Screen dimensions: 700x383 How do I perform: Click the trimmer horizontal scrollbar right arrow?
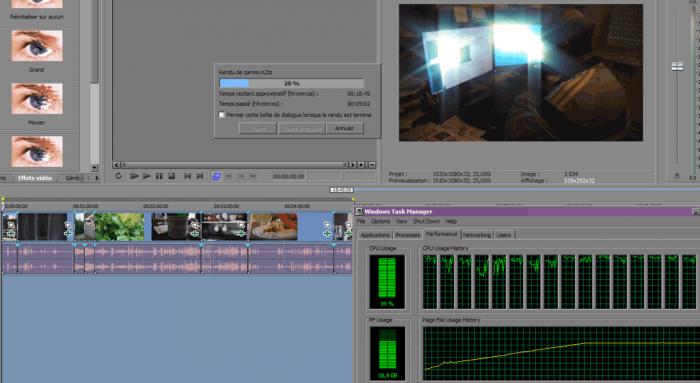tap(353, 165)
